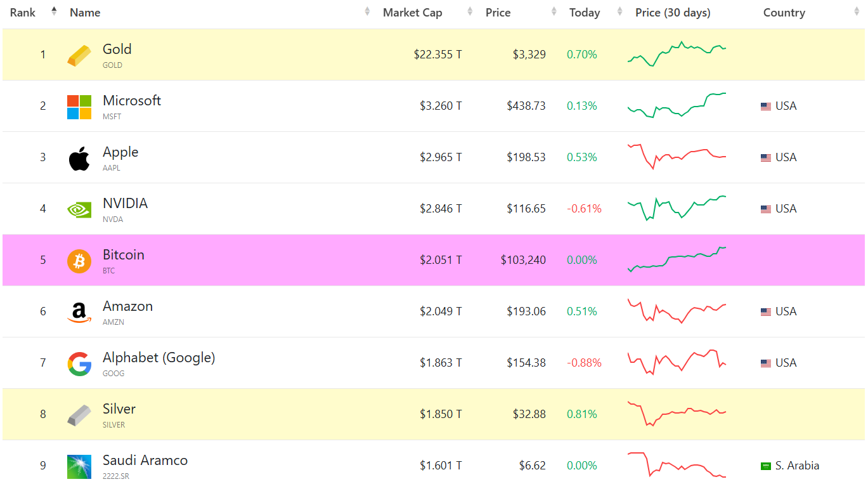
Task: Click the $22.355 T market cap value
Action: (437, 55)
